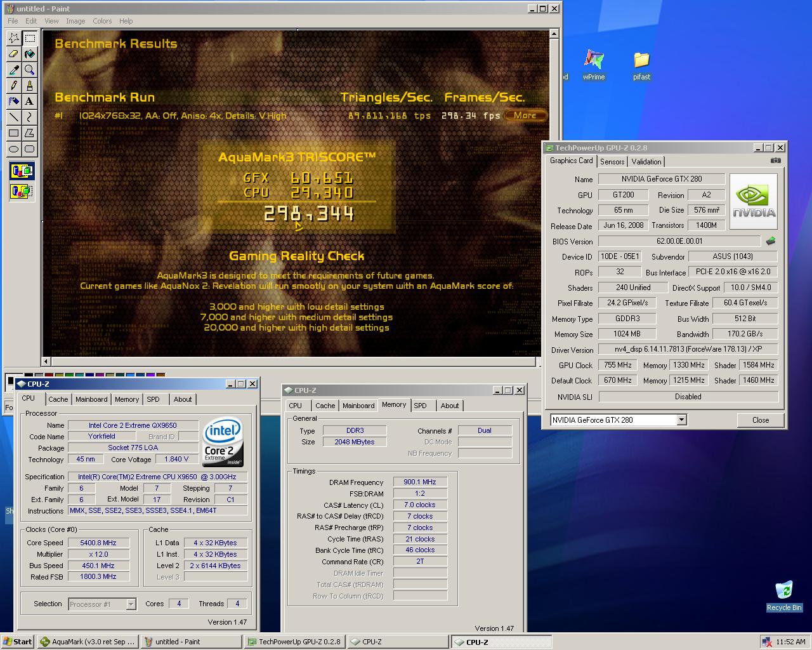
Task: Open the Start menu
Action: pos(18,642)
